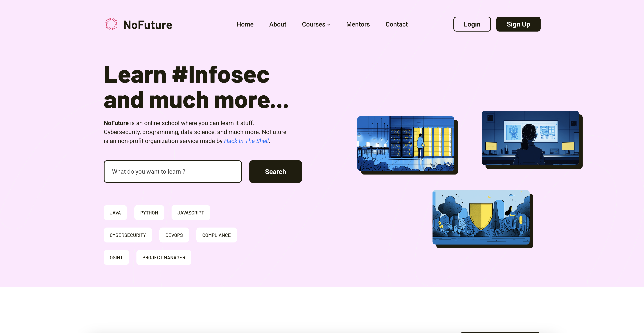
Task: Click the Sign Up button
Action: point(518,24)
